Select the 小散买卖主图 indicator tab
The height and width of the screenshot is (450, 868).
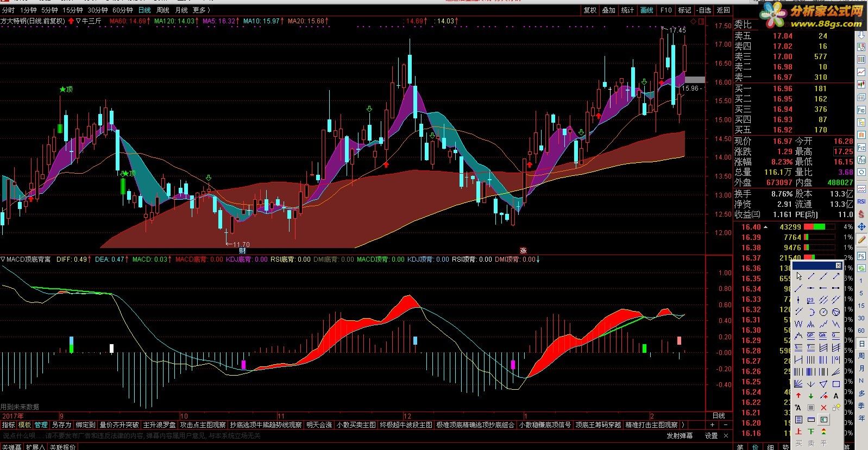[356, 425]
